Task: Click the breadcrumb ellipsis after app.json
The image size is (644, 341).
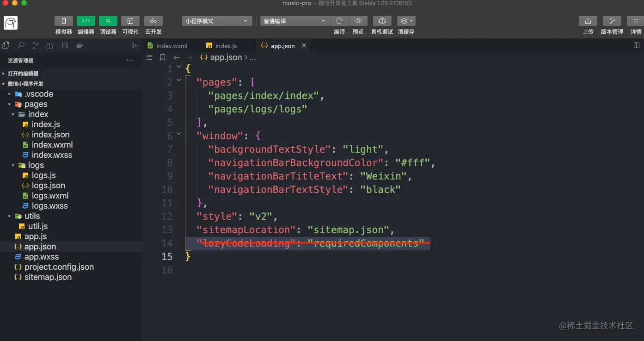Action: (x=253, y=57)
